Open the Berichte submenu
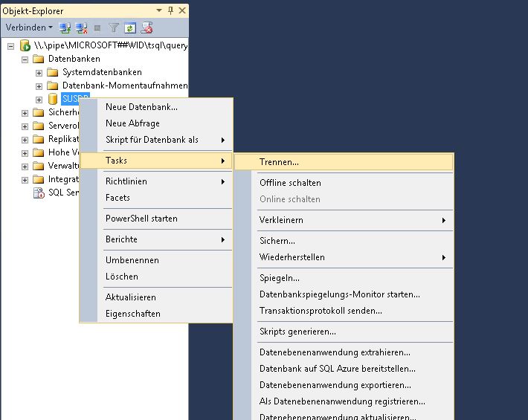The width and height of the screenshot is (528, 420). [x=156, y=239]
